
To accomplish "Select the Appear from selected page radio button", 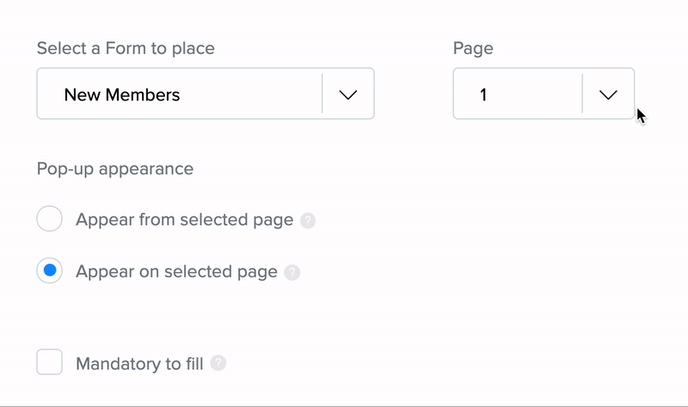I will point(50,219).
